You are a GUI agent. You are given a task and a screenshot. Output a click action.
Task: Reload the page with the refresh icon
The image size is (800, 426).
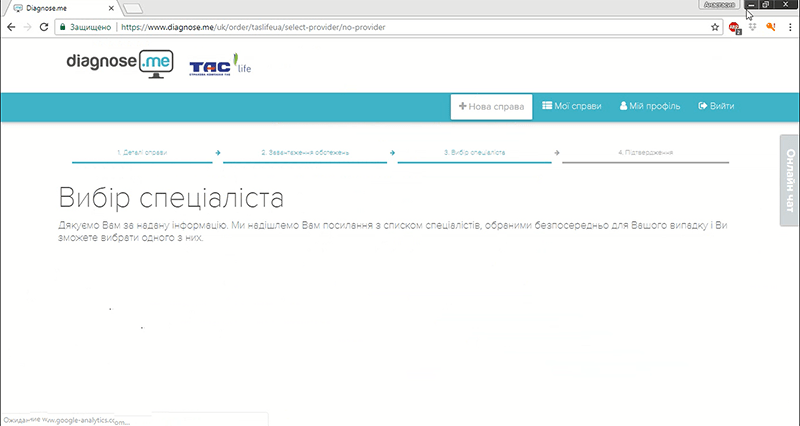44,27
